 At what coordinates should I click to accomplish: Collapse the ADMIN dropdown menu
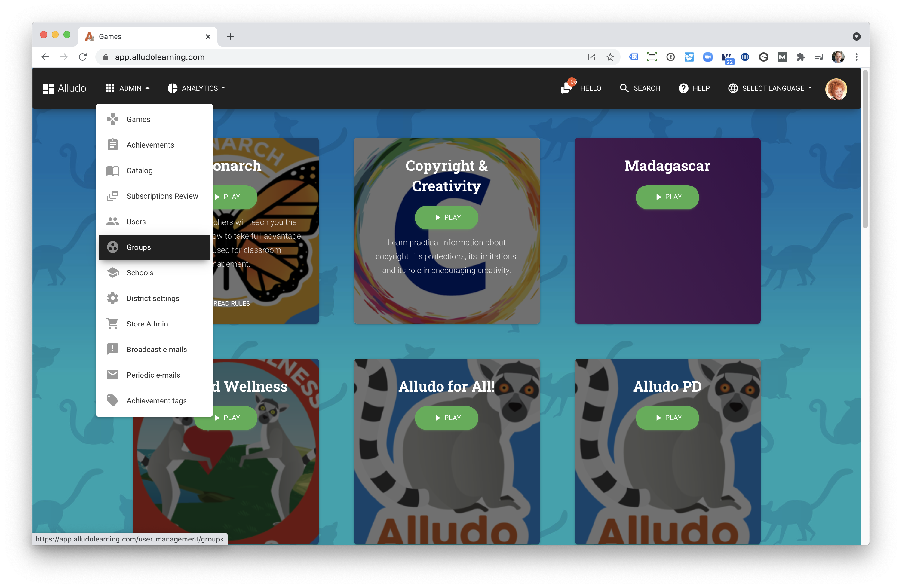(128, 88)
